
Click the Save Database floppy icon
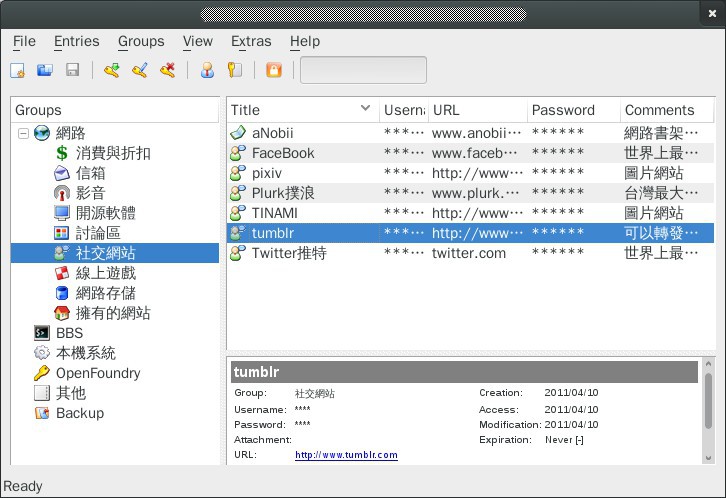[x=73, y=70]
